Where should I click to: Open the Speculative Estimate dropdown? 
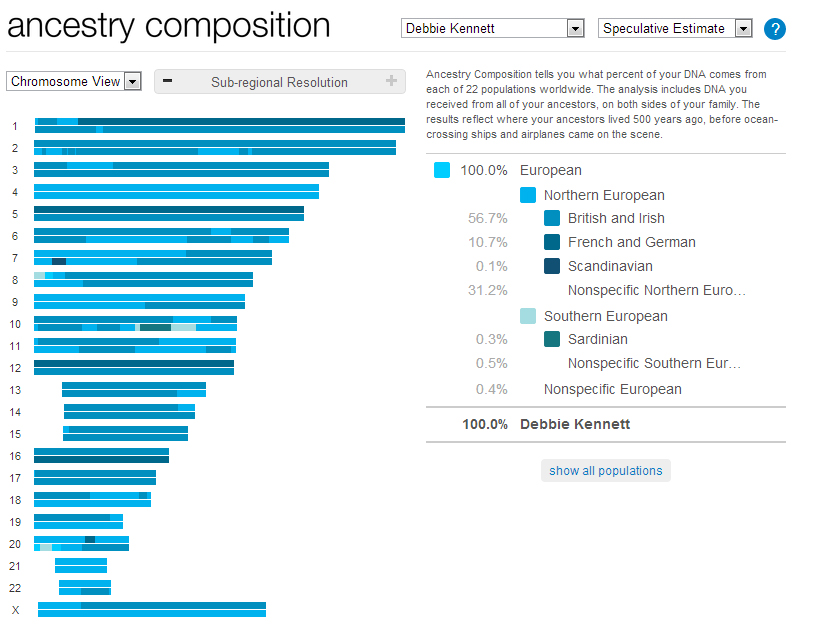click(x=675, y=29)
